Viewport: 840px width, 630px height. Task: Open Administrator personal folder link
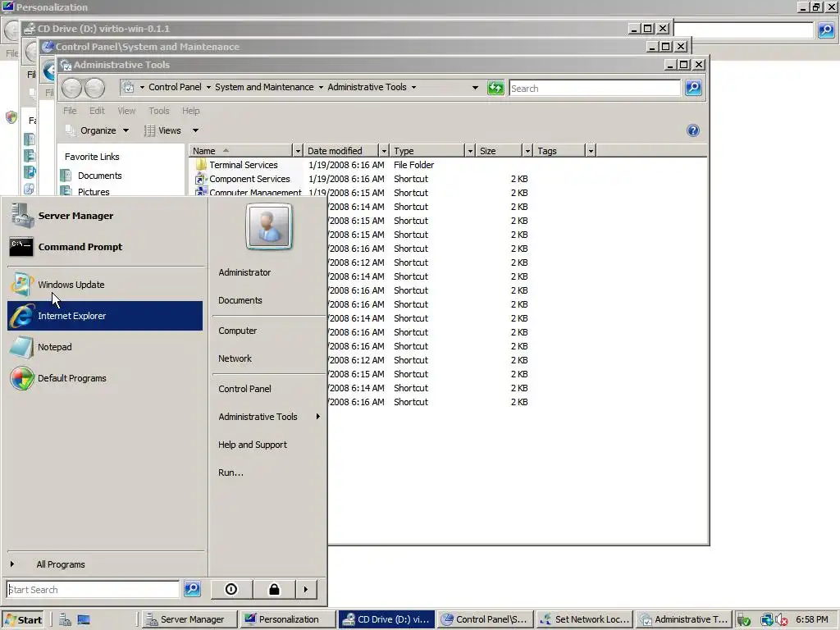point(244,272)
